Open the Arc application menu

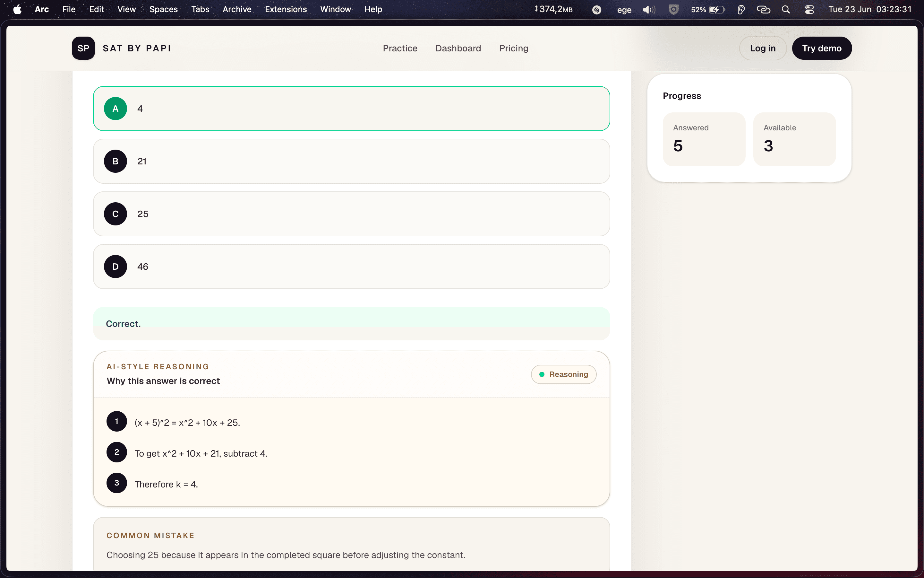coord(42,9)
